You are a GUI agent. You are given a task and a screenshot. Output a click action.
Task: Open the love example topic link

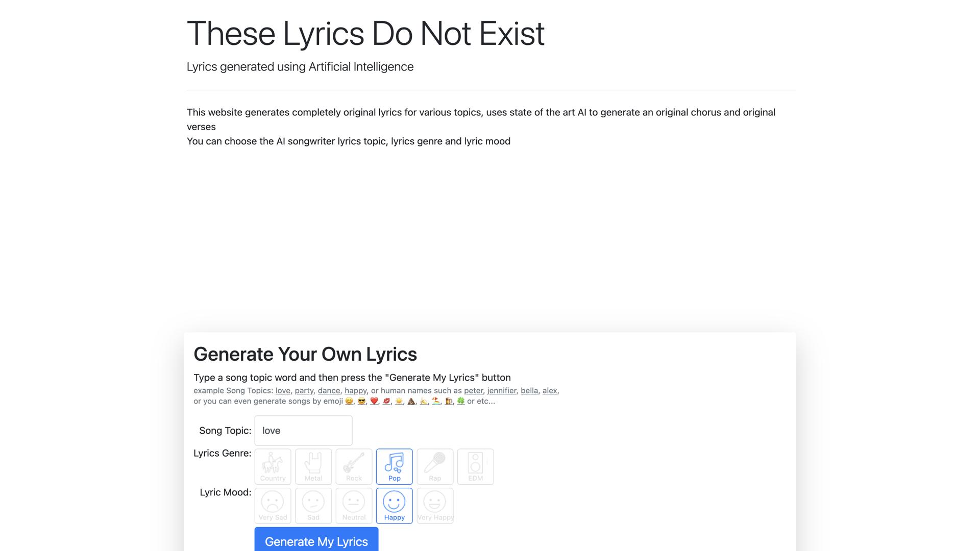tap(283, 390)
